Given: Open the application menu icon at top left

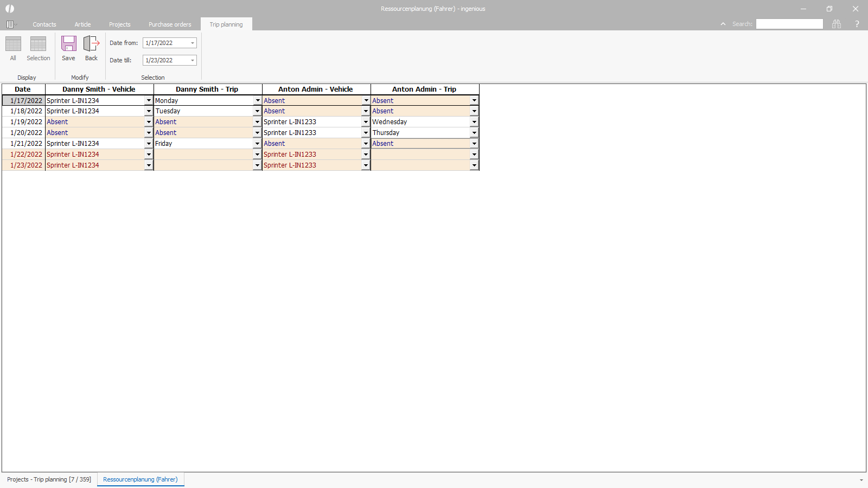Looking at the screenshot, I should (x=10, y=24).
